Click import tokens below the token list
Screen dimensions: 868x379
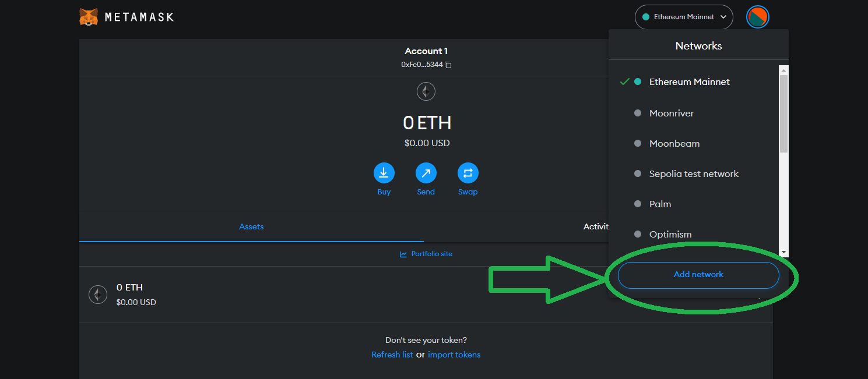454,354
